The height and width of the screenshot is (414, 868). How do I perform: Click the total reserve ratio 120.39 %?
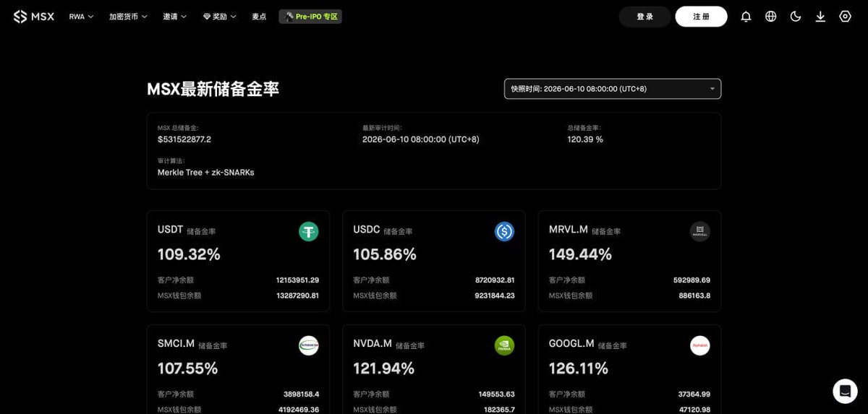pos(585,139)
